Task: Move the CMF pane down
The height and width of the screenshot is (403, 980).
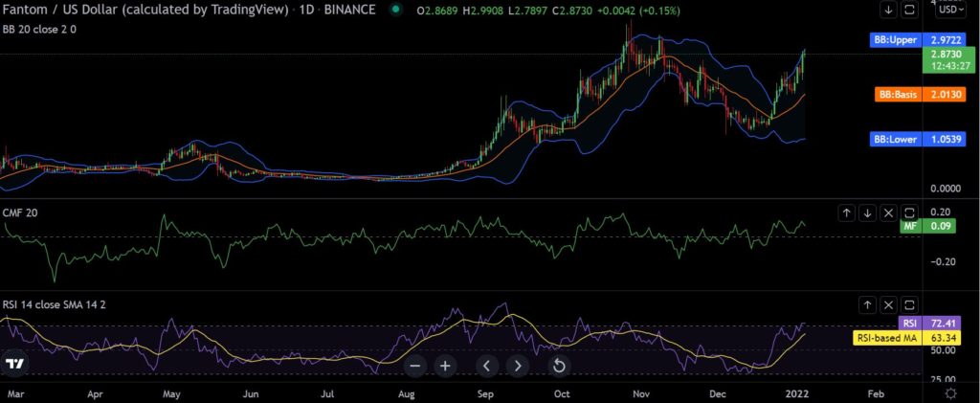Action: tap(867, 213)
